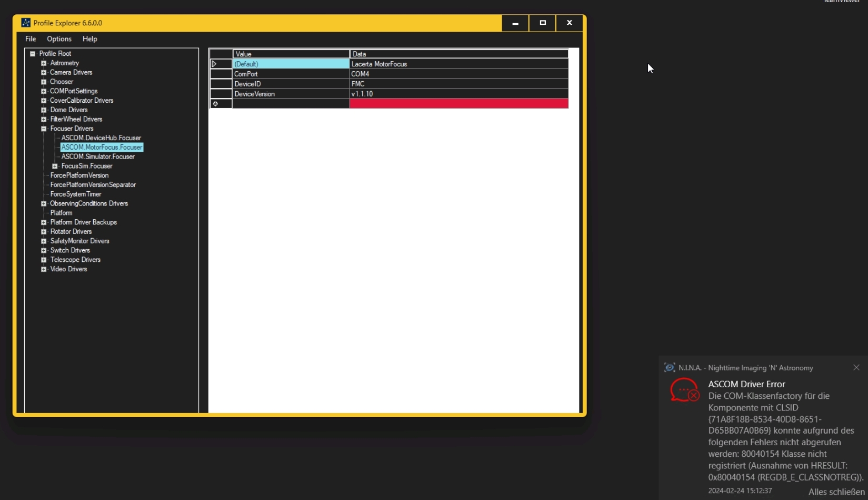Select ASCOM.DeviceHub.Focuser in the tree
The height and width of the screenshot is (500, 868).
pos(101,138)
